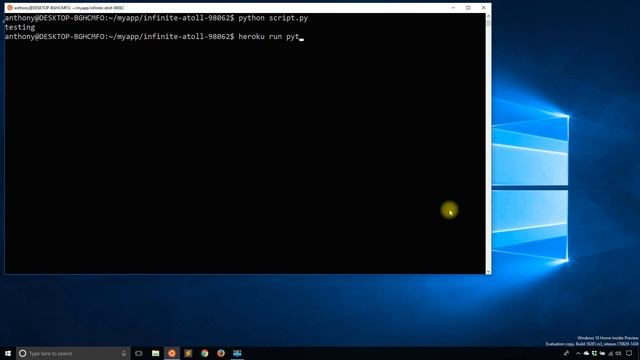640x360 pixels.
Task: Click the microphone icon in search box
Action: pos(124,353)
